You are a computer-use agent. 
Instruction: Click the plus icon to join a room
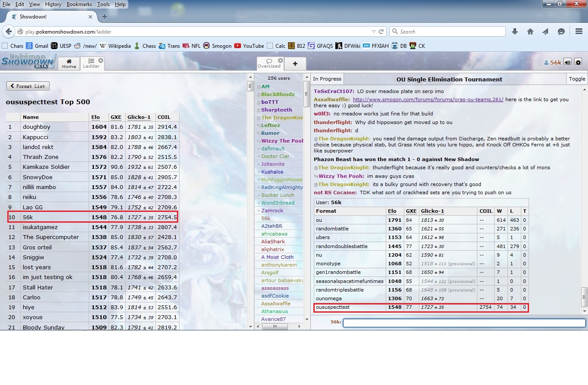point(295,64)
